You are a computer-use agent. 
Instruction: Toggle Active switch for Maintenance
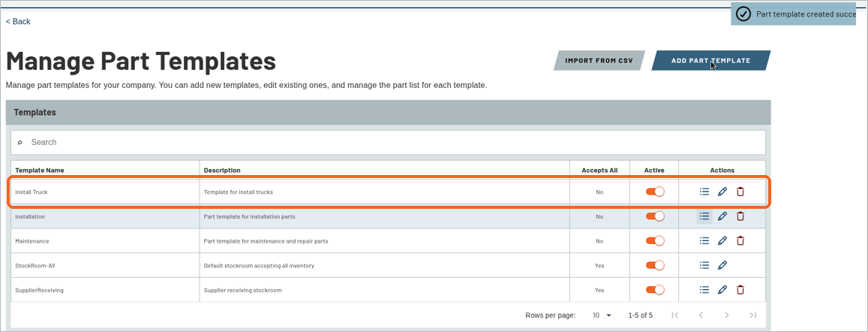[x=655, y=240]
